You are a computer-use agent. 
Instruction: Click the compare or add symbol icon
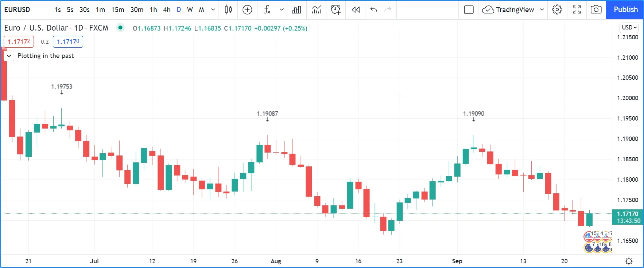coord(247,10)
